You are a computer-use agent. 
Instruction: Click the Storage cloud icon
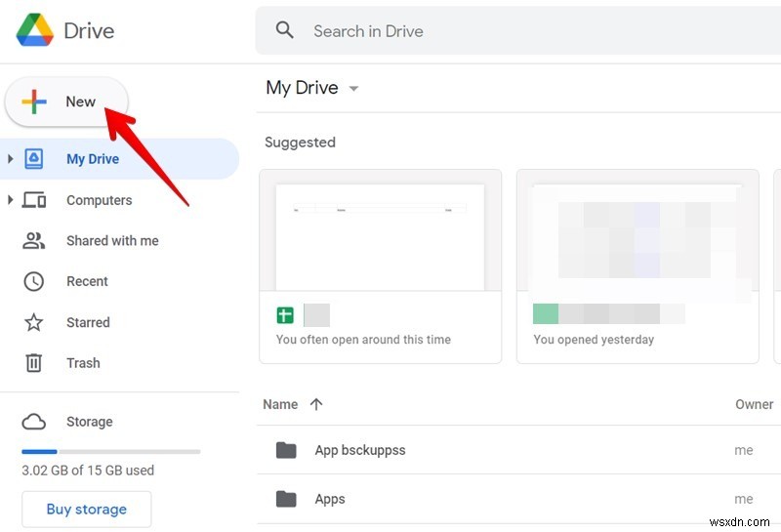click(x=34, y=422)
